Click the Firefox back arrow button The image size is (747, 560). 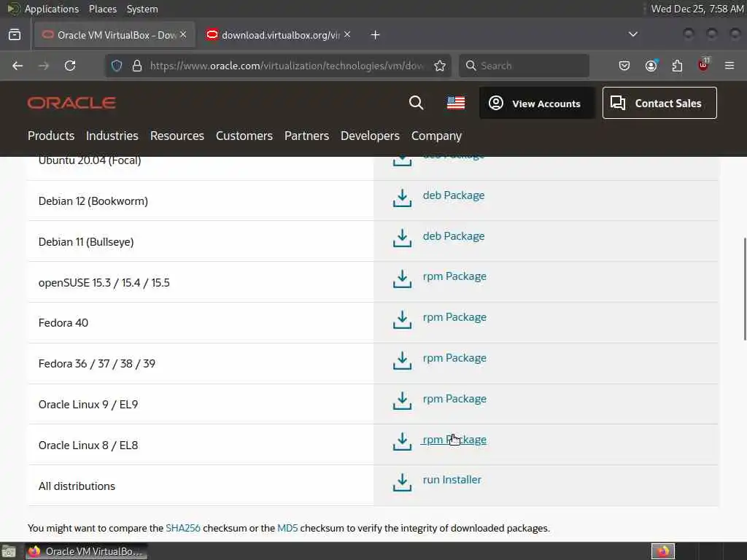pos(18,66)
